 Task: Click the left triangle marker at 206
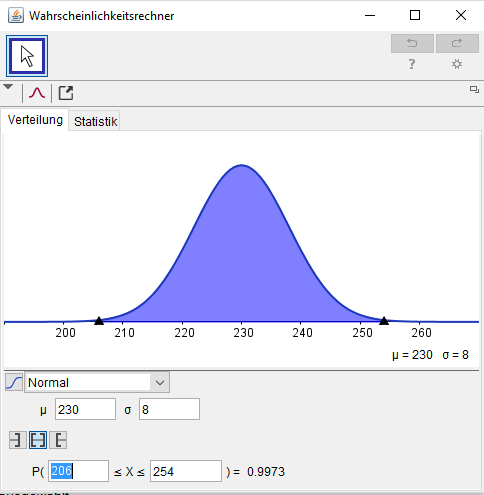(x=99, y=321)
